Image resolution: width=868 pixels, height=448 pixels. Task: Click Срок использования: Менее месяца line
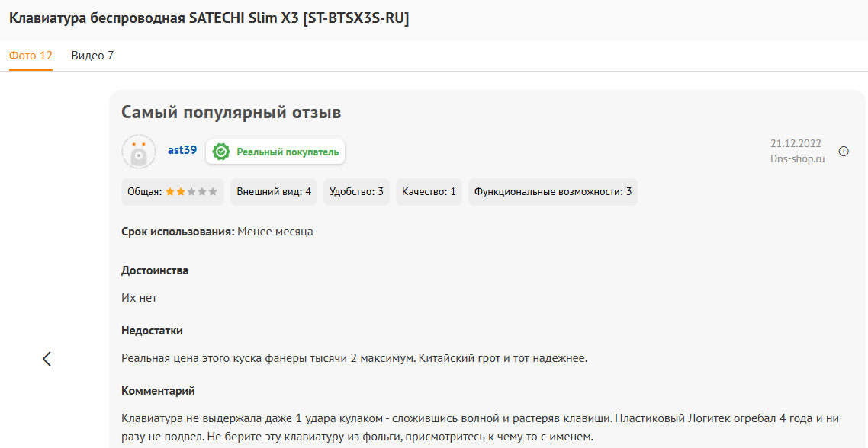pos(217,232)
